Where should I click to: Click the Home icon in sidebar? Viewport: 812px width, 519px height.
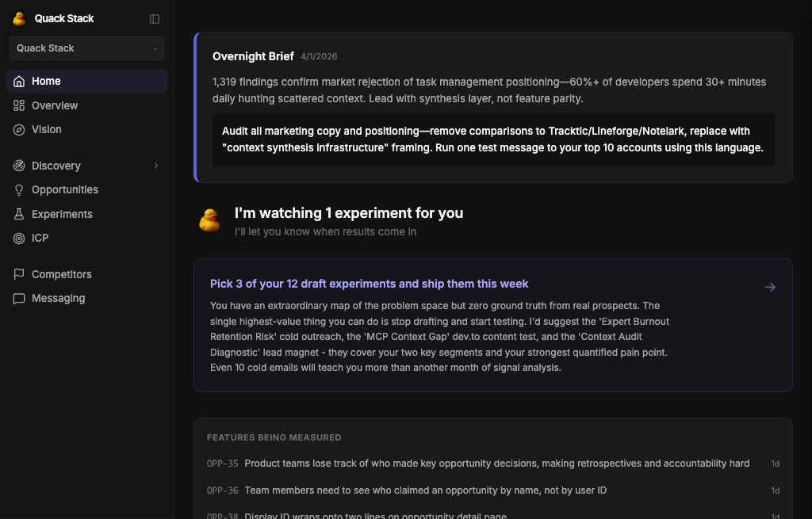click(x=19, y=82)
